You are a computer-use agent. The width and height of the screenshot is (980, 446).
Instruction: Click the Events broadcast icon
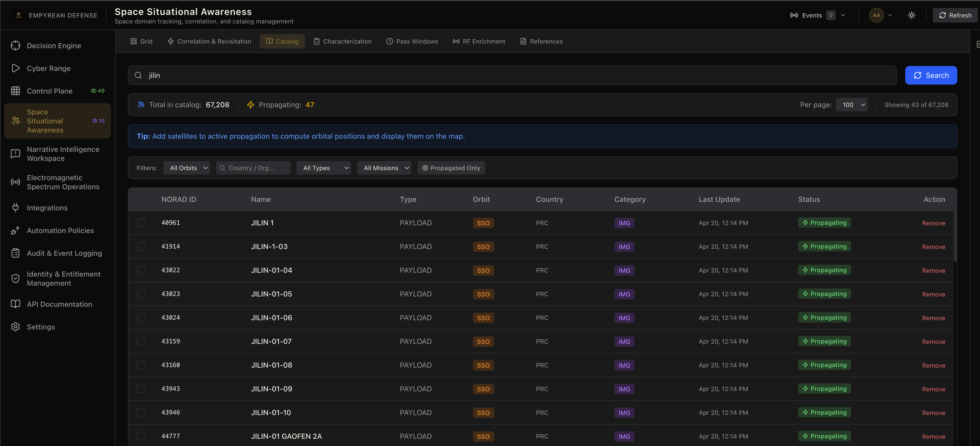click(x=794, y=15)
